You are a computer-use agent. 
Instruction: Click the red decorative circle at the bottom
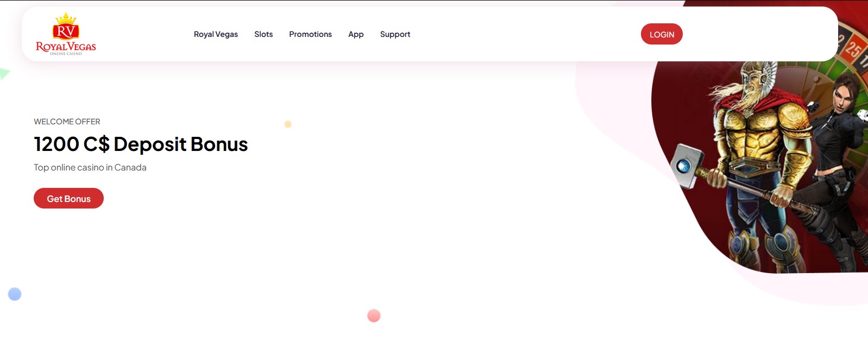point(374,315)
